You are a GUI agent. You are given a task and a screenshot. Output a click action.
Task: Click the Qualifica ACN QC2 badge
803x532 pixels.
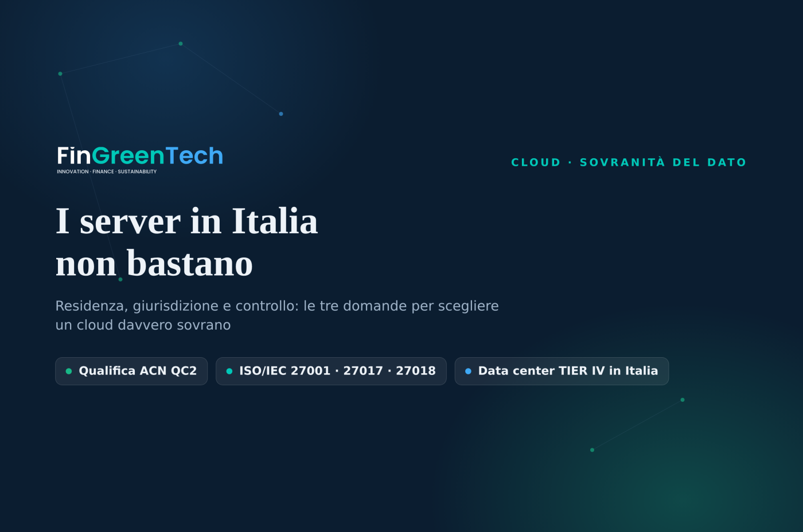point(131,371)
